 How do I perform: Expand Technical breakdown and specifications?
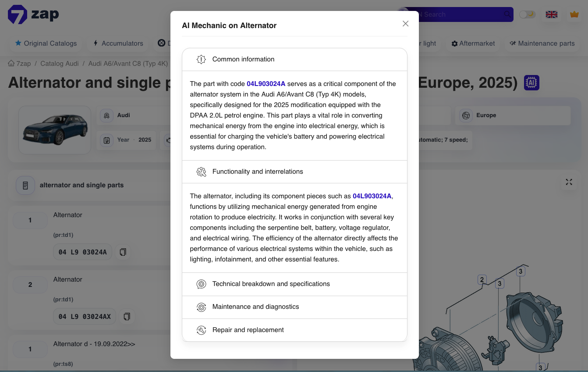(x=294, y=284)
